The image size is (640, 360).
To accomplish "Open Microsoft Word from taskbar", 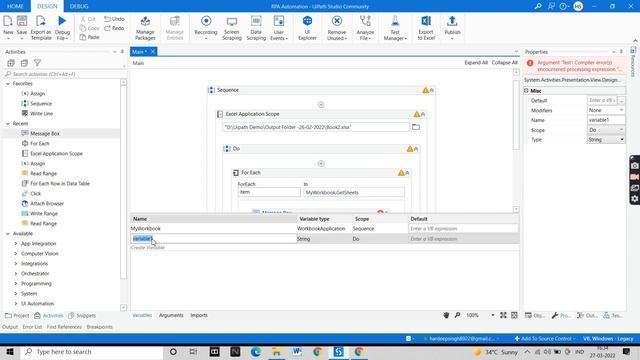I will pyautogui.click(x=297, y=351).
